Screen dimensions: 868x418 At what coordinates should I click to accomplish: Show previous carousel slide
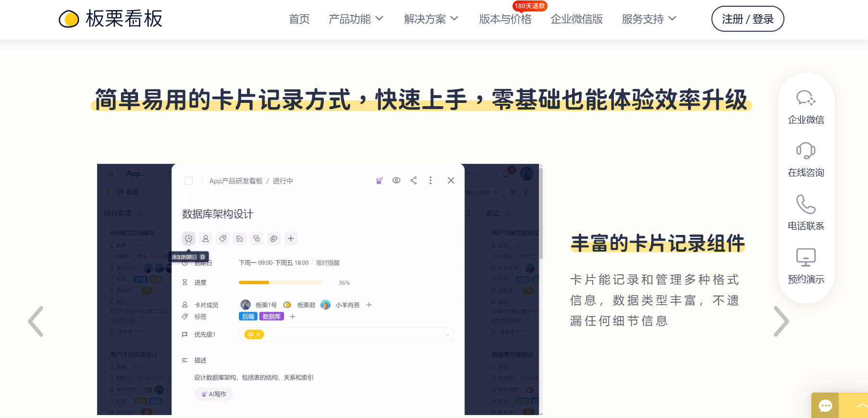pos(36,321)
